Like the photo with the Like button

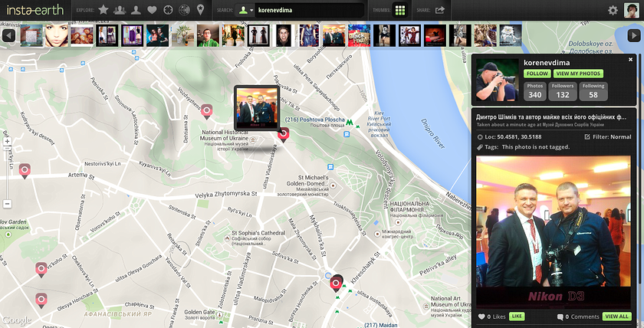tap(517, 317)
